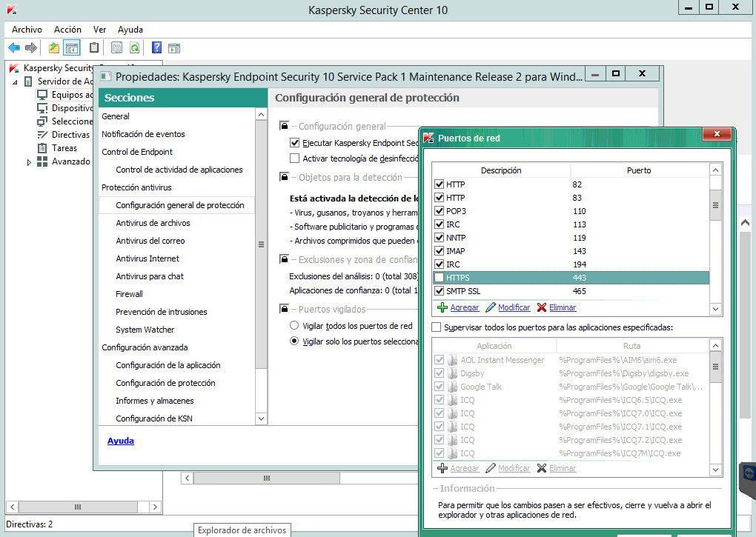Viewport: 756px width, 537px height.
Task: Check Supervisar todos los puertos para aplicaciones
Action: [x=437, y=327]
